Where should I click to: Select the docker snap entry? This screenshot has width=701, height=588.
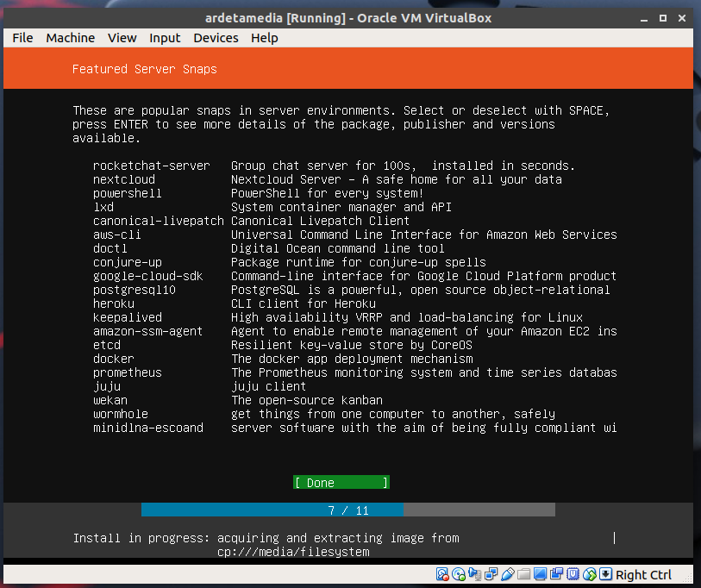coord(114,359)
